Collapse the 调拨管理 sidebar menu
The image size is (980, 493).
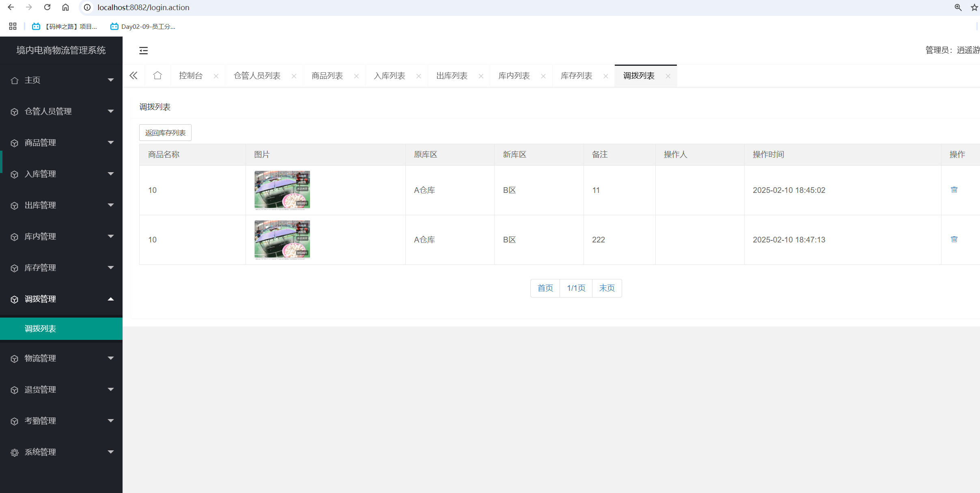tap(61, 299)
